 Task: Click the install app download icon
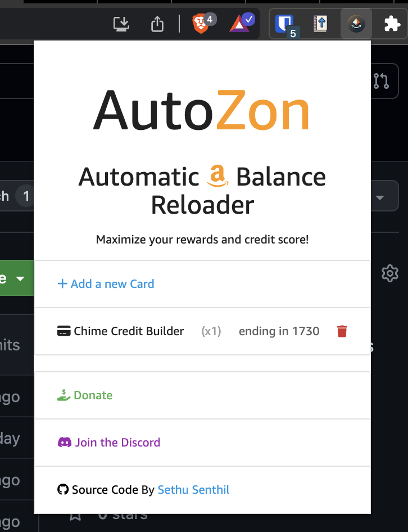click(121, 24)
